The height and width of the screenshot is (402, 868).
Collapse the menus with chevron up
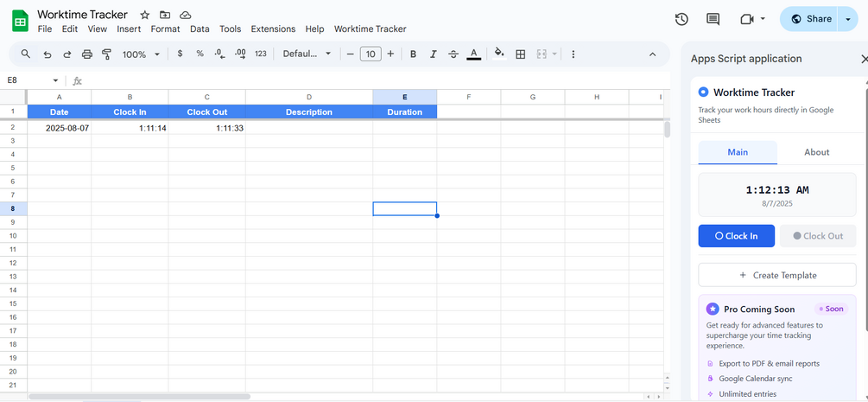652,54
